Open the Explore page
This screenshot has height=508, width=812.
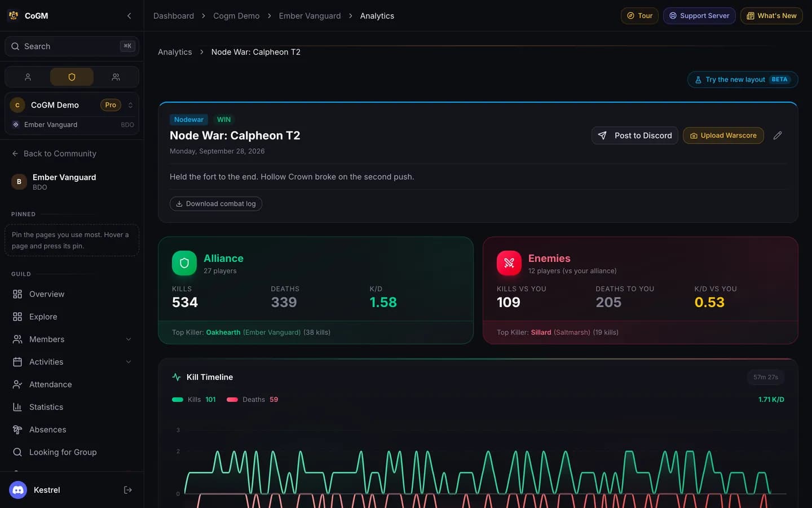tap(72, 317)
